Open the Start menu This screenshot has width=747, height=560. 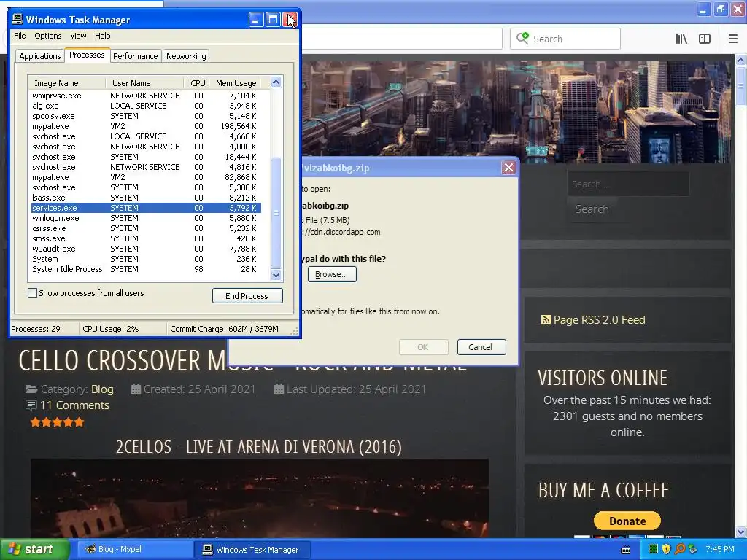coord(34,549)
